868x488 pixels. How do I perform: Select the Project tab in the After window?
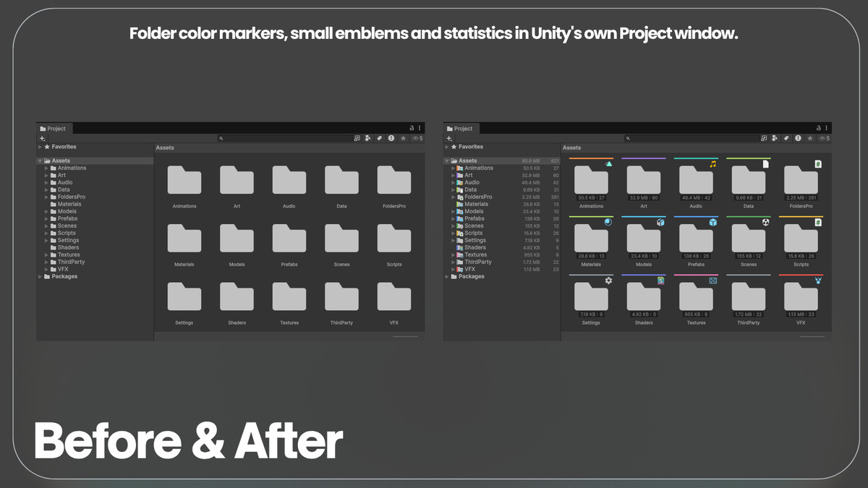(x=461, y=129)
